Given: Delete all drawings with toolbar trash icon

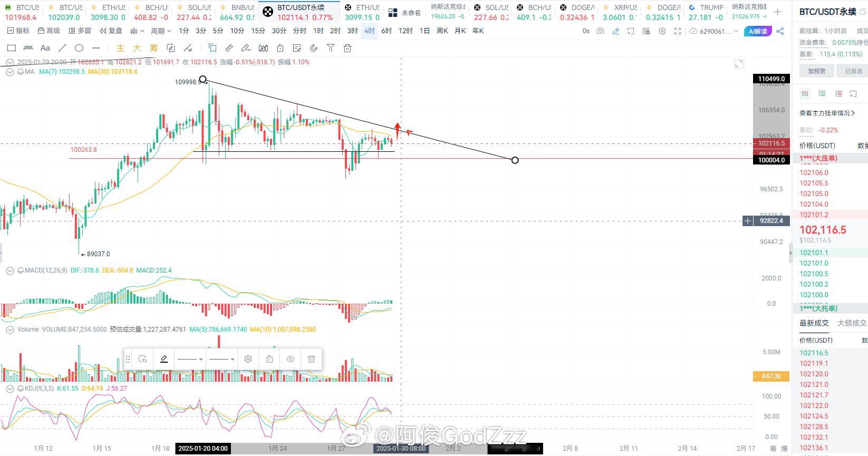Looking at the screenshot, I should click(348, 48).
